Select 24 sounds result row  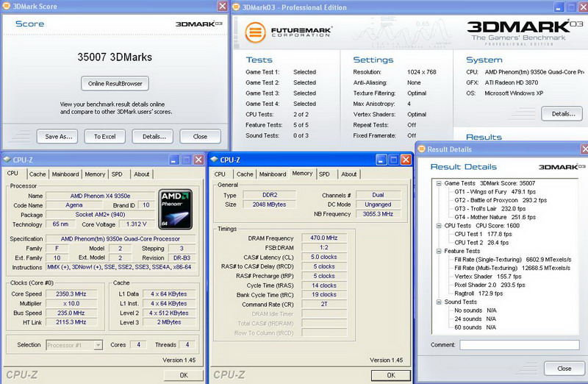pyautogui.click(x=475, y=319)
